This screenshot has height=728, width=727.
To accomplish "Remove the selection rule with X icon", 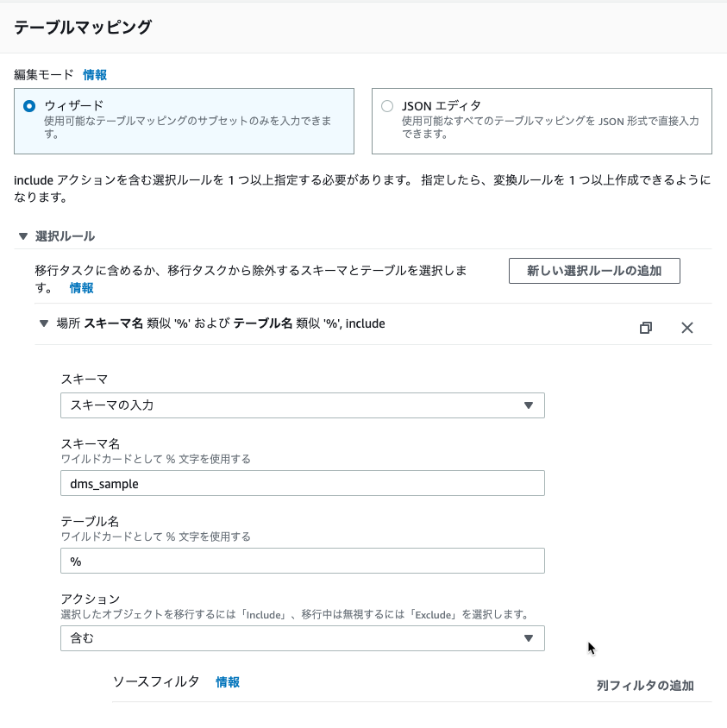I will click(x=687, y=328).
